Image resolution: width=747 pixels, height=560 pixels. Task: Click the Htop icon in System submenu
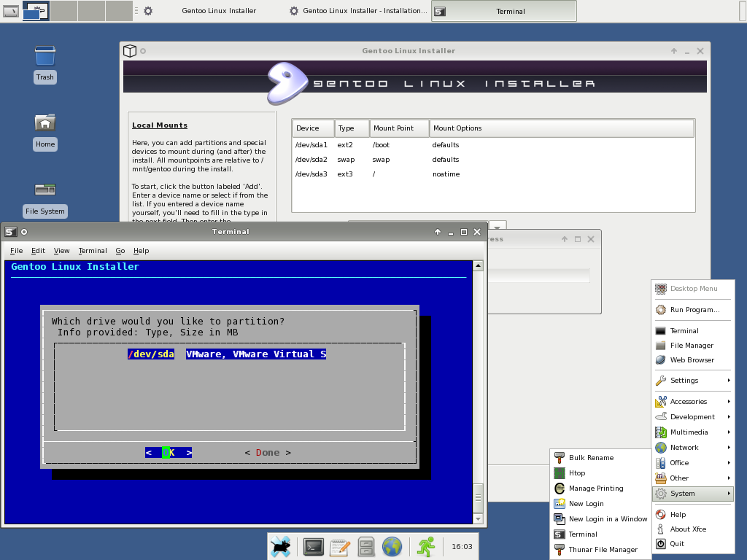560,472
